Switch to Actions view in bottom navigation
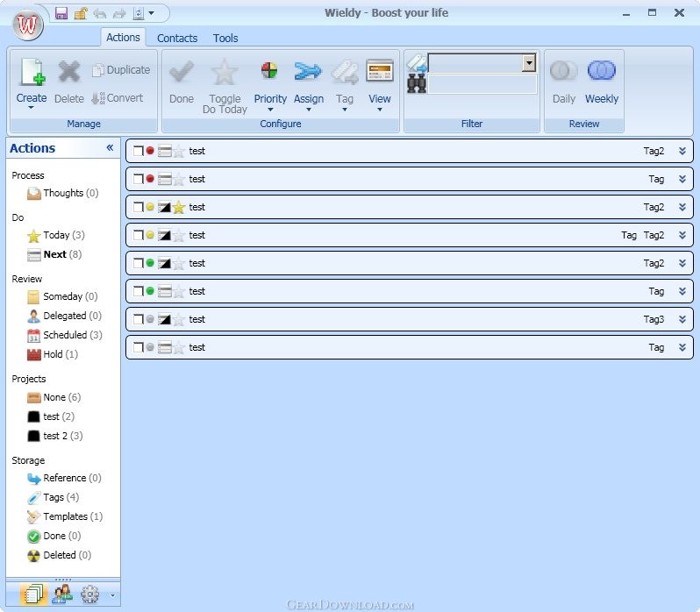This screenshot has height=612, width=700. click(34, 594)
